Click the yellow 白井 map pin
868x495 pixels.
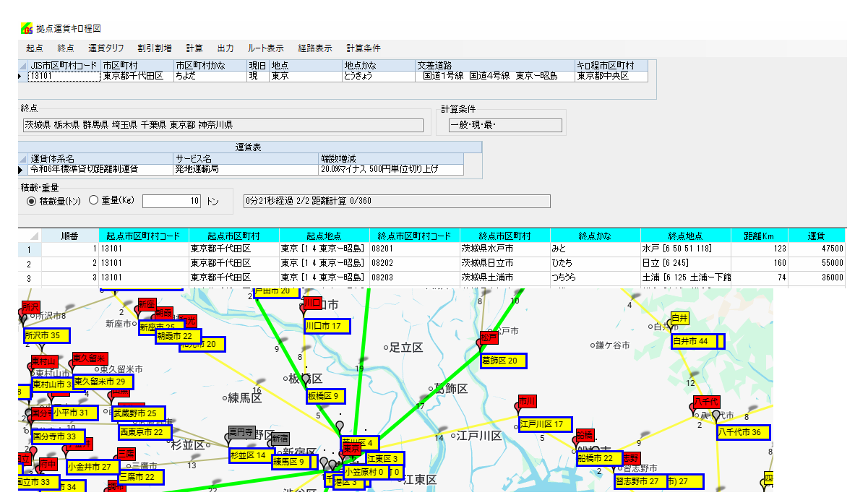pyautogui.click(x=679, y=319)
